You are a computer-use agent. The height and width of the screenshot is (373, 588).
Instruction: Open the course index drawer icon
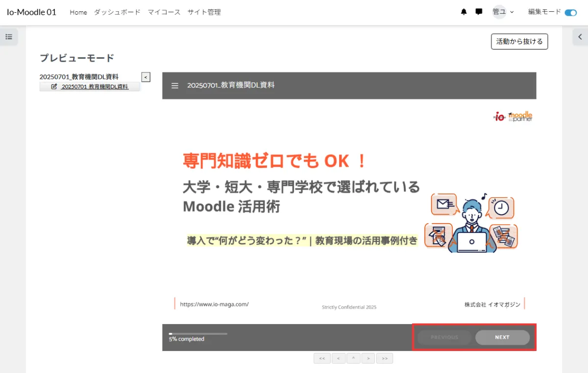click(x=9, y=37)
